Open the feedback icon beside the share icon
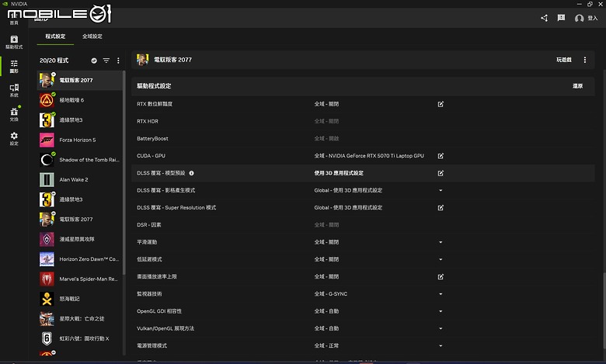This screenshot has width=606, height=364. click(561, 18)
